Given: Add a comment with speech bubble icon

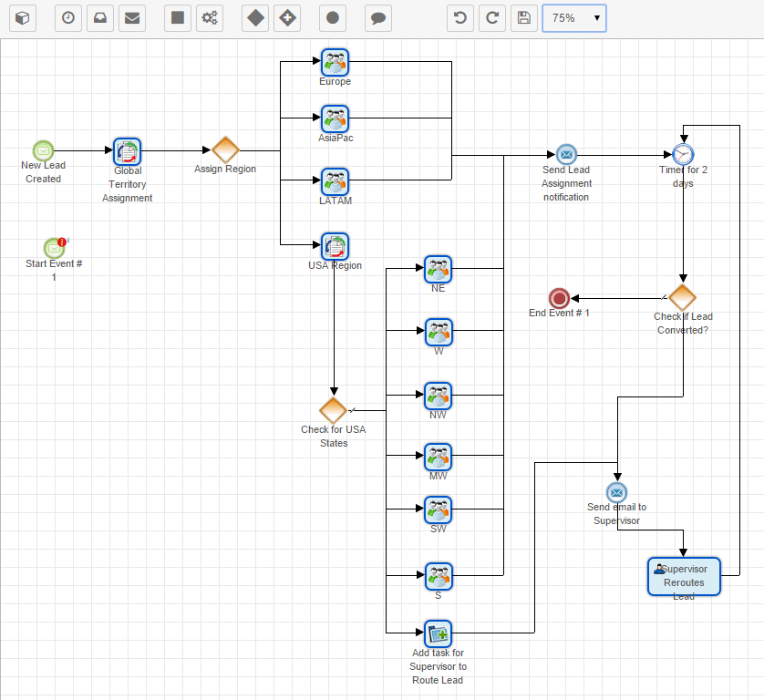Looking at the screenshot, I should pos(378,18).
